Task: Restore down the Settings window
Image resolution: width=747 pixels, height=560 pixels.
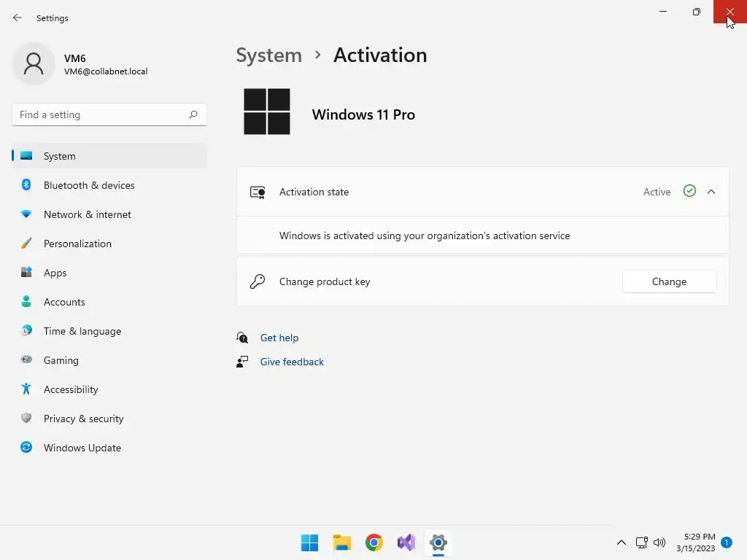Action: 697,12
